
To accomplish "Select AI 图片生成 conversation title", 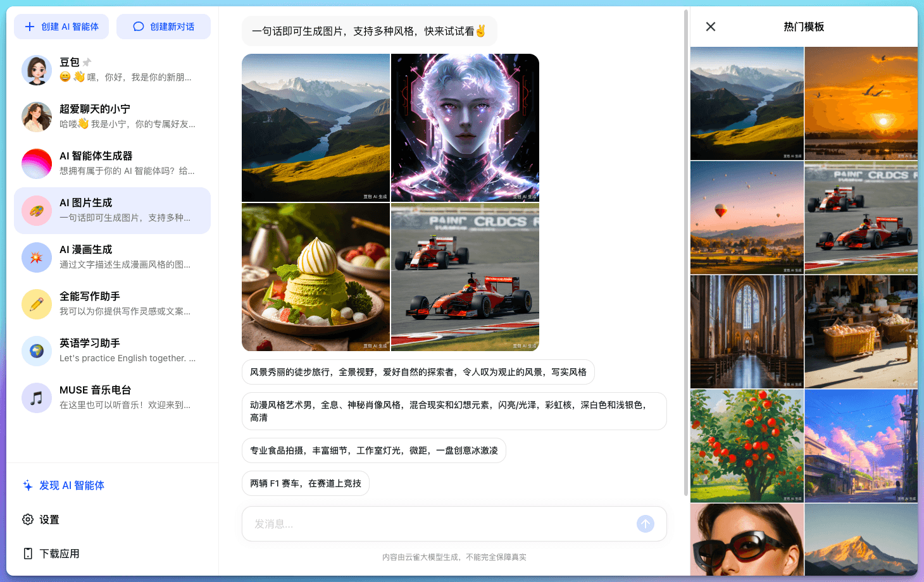I will (86, 202).
